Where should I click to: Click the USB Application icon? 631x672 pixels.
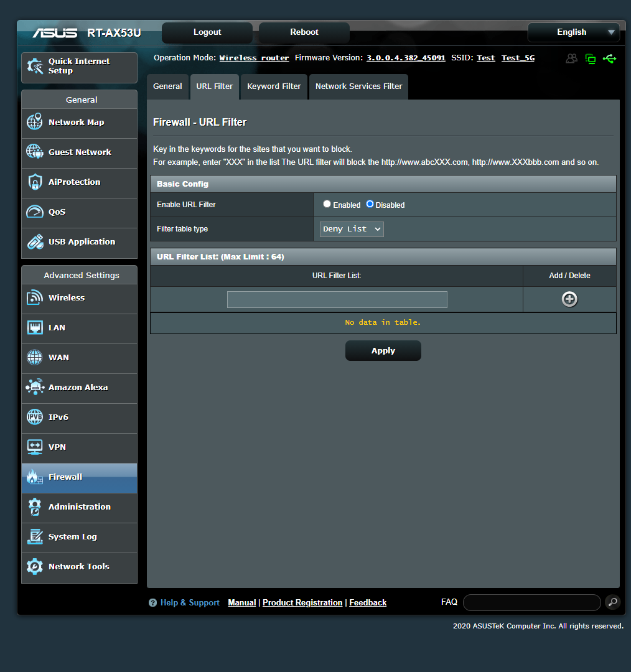pyautogui.click(x=35, y=241)
